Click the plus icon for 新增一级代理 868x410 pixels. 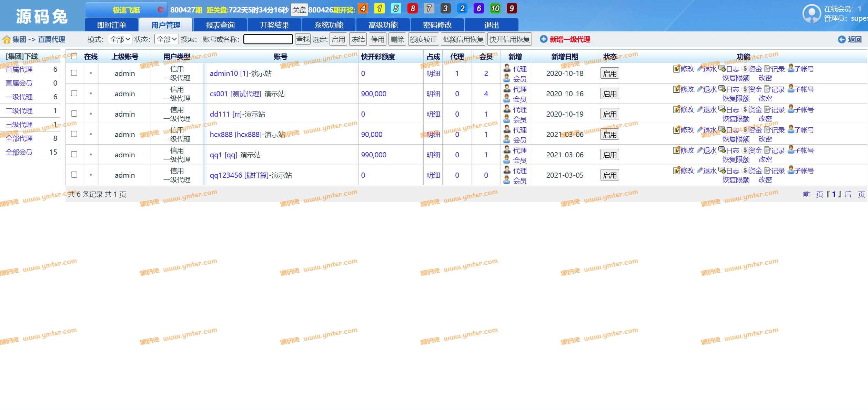543,39
